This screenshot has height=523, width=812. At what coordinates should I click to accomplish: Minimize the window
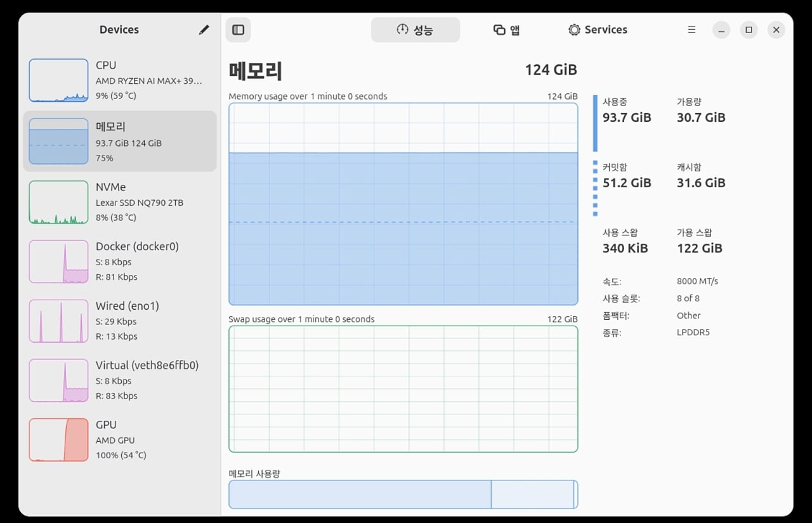(721, 30)
